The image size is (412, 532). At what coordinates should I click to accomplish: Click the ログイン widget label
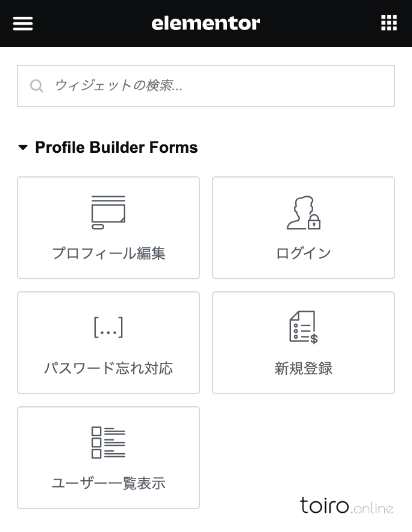pos(304,253)
